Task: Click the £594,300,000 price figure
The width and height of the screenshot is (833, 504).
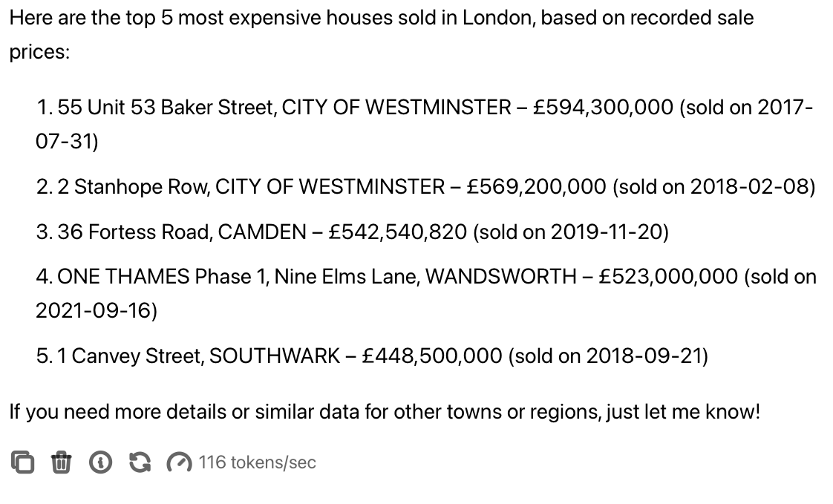Action: (x=603, y=108)
